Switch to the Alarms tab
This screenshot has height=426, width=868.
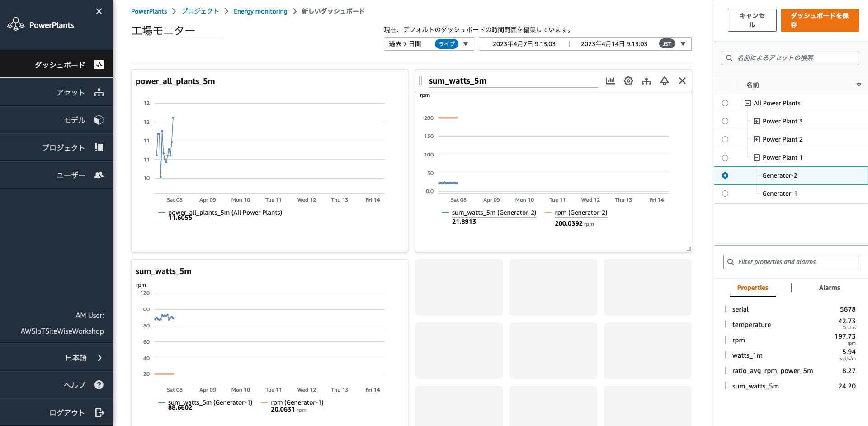(829, 288)
